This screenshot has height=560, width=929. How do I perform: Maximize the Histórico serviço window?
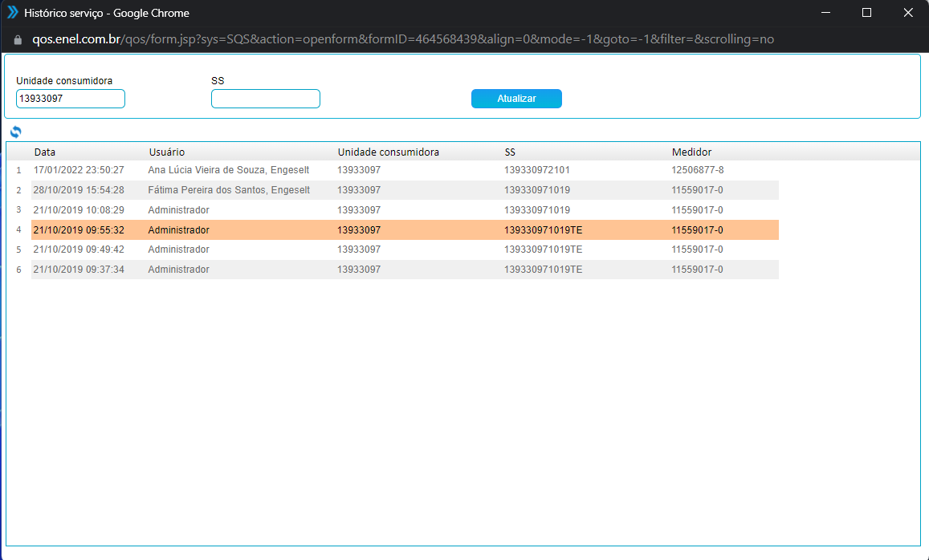866,13
